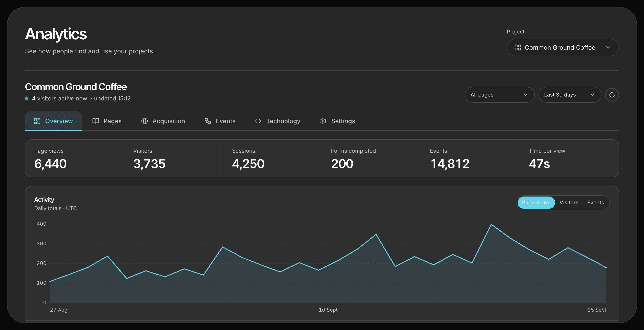644x330 pixels.
Task: Click the 0 y-axis label
Action: tap(45, 303)
